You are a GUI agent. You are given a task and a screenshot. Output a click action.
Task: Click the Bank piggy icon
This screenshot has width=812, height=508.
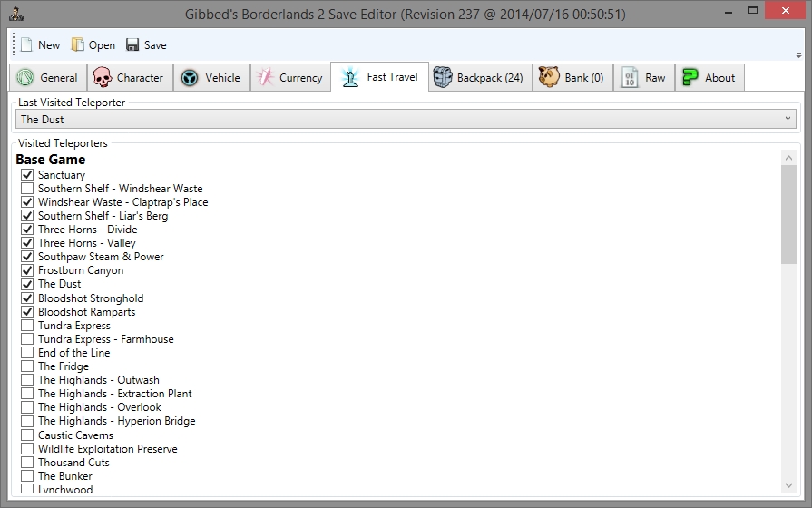[x=549, y=77]
